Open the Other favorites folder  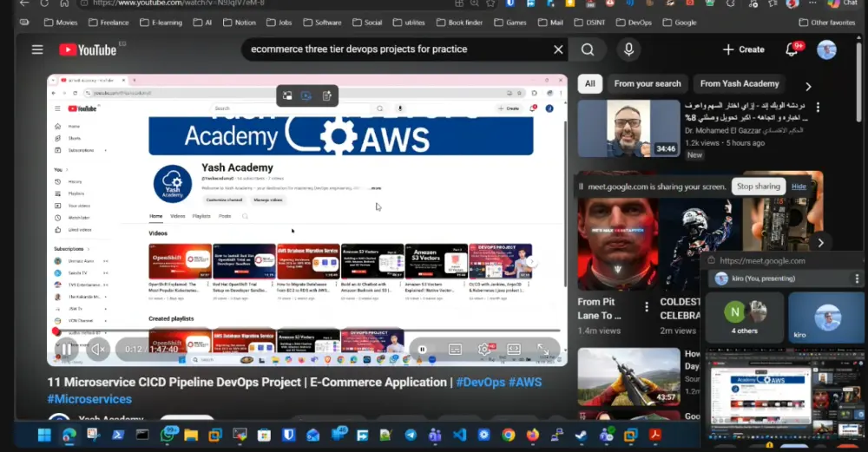tap(827, 23)
